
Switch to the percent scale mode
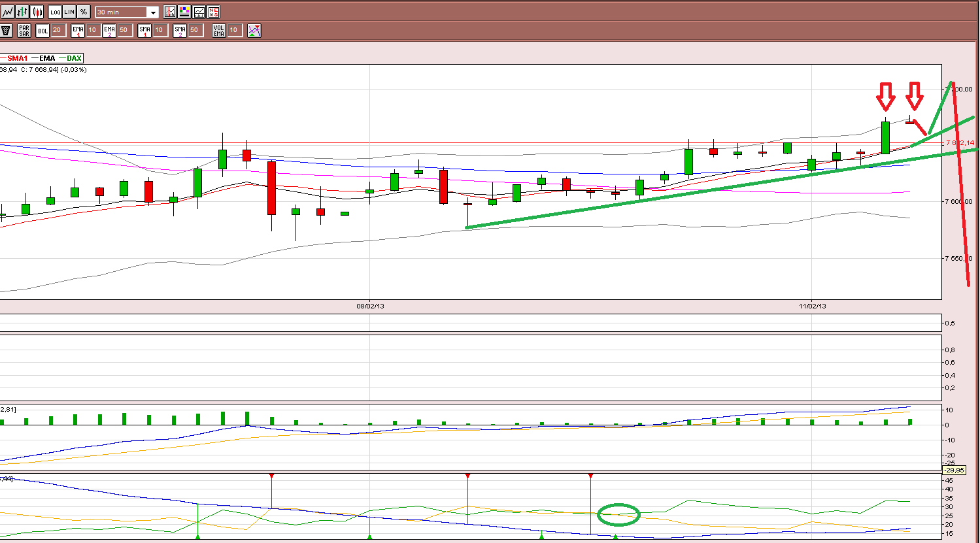click(x=84, y=12)
